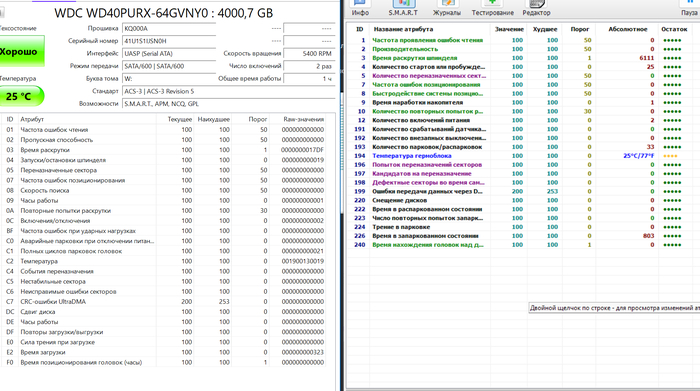
Task: Select Victoria row 220 Смещение дисков
Action: 523,200
